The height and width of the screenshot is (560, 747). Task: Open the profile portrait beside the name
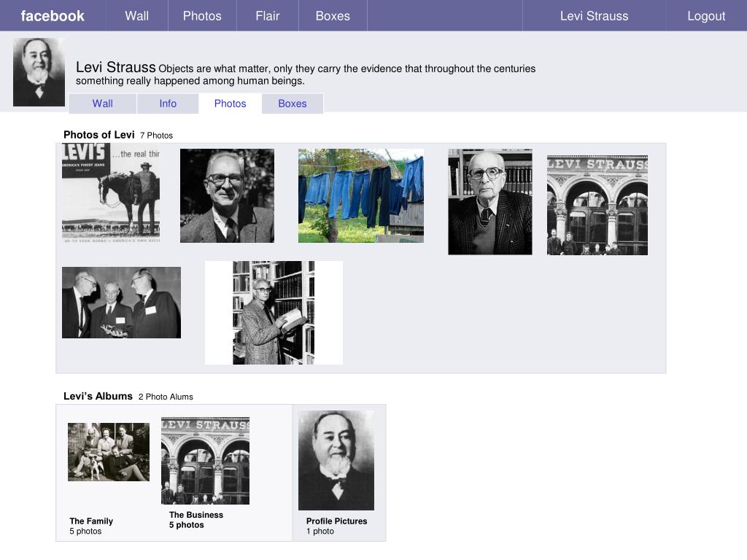pos(39,72)
